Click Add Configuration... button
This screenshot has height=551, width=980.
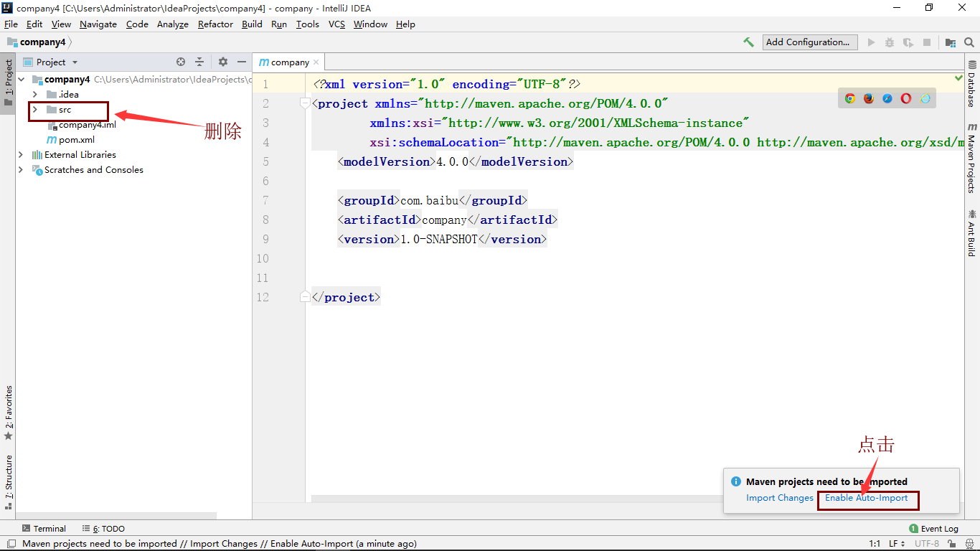[x=810, y=42]
